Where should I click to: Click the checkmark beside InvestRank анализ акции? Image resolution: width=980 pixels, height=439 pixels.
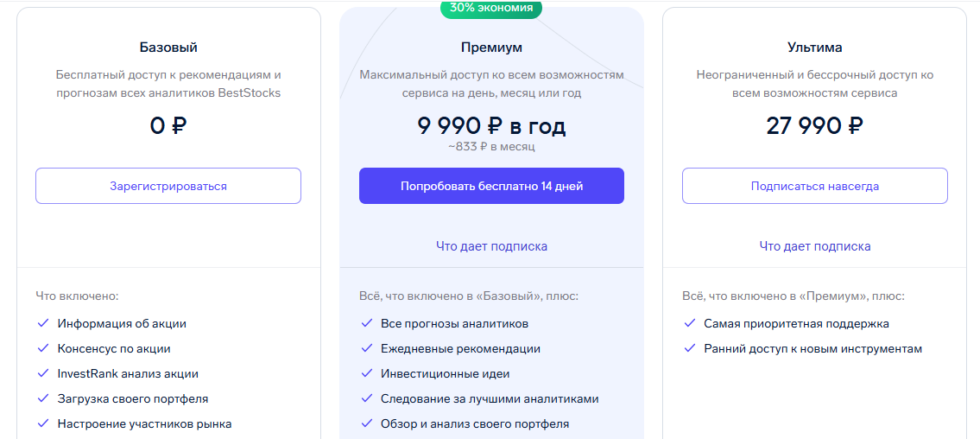[42, 373]
